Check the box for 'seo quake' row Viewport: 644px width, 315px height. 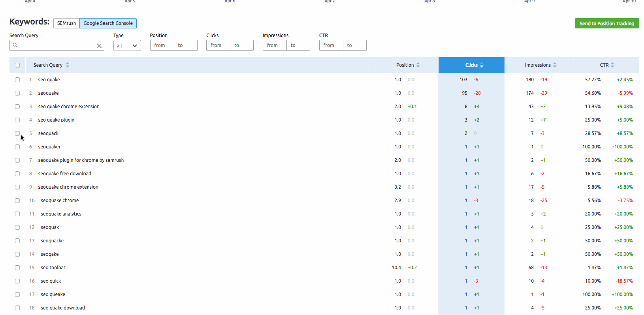[17, 80]
